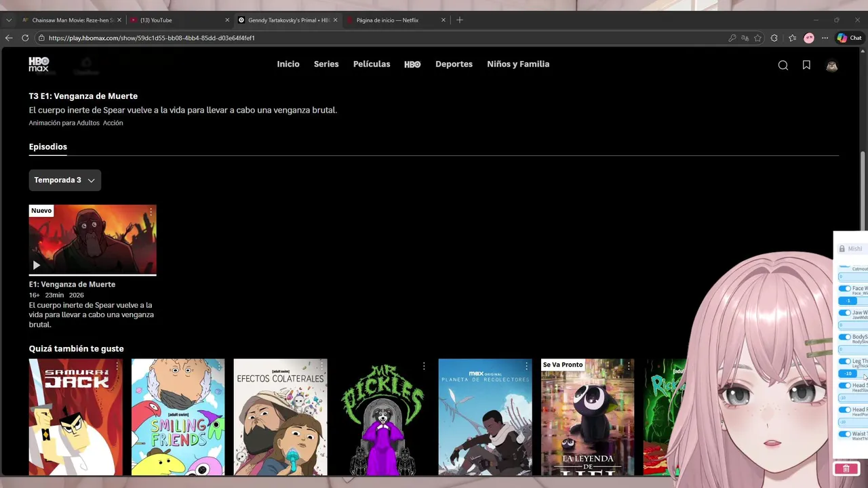868x488 pixels.
Task: Click the Jaw Width value slider
Action: click(853, 325)
